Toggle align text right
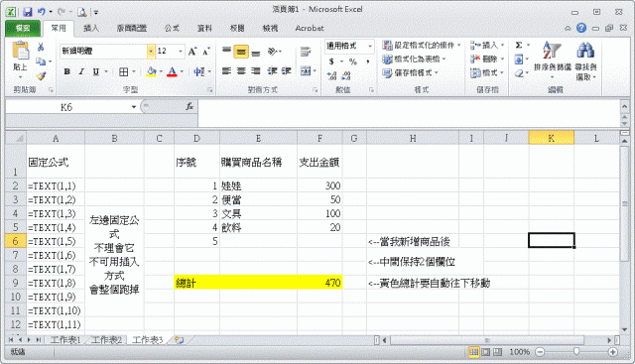This screenshot has width=635, height=364. (256, 71)
